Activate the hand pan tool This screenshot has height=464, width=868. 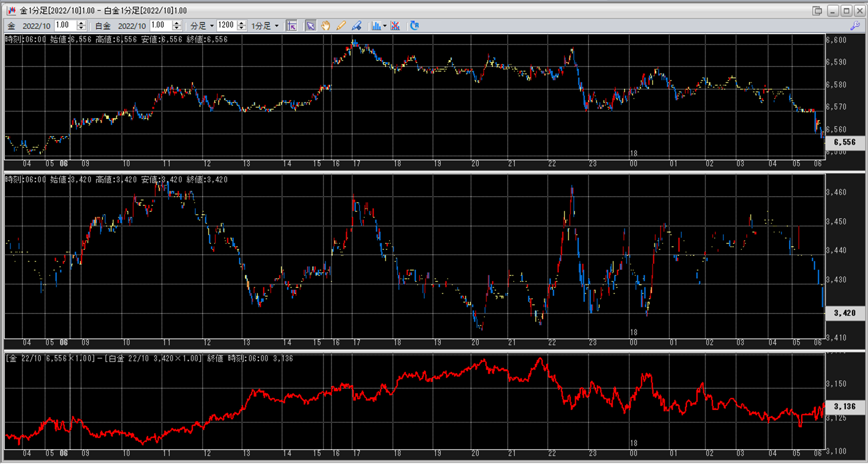tap(326, 26)
